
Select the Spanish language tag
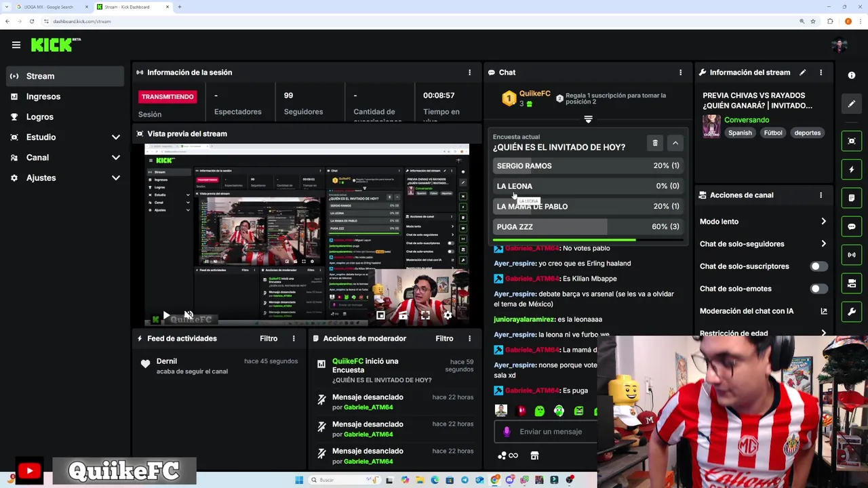pyautogui.click(x=740, y=133)
